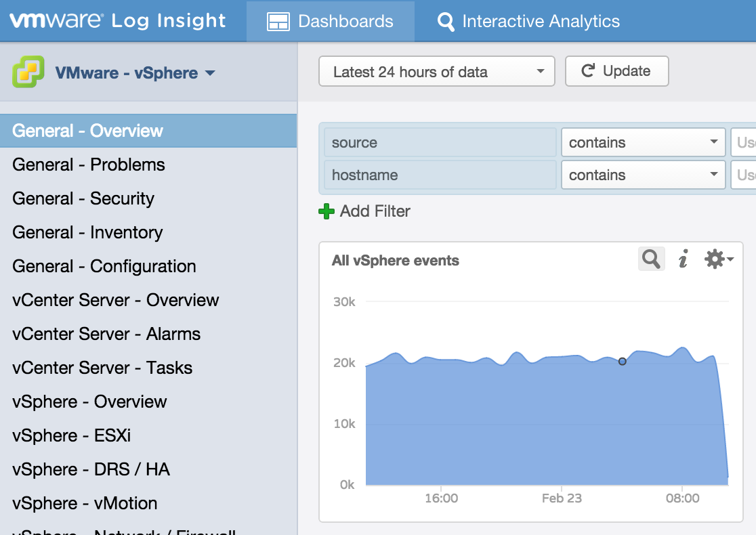
Task: Click the magnifier icon on All vSphere events
Action: point(651,259)
